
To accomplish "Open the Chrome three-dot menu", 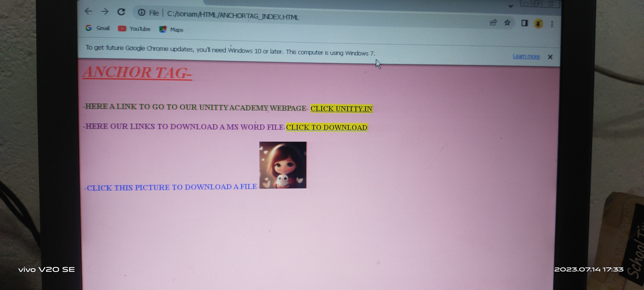I will click(552, 24).
